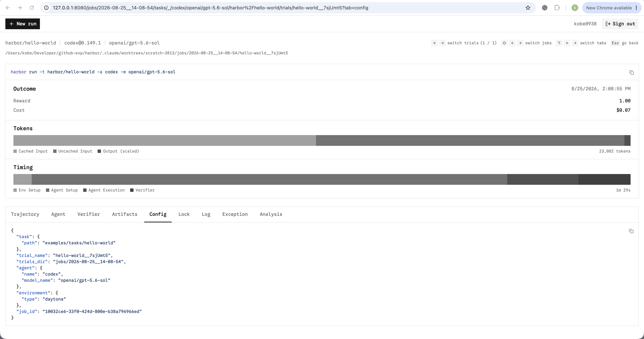Open the dark round extension icon in toolbar

pos(545,8)
